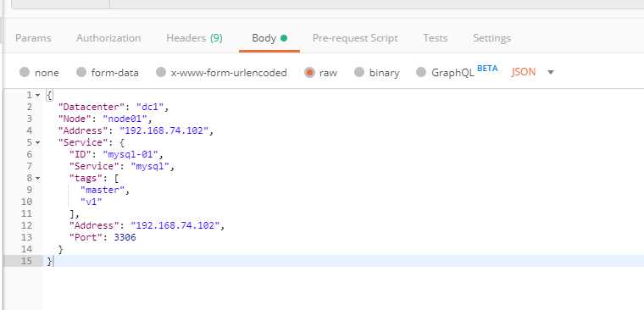644x310 pixels.
Task: Collapse the tags array at line 8
Action: [38, 179]
